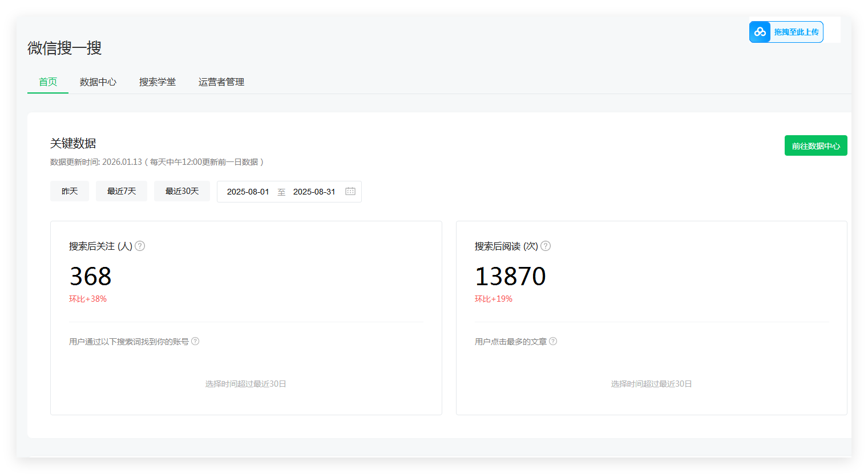Show help for 用户点击最多的文章
The width and height of the screenshot is (868, 474).
(x=553, y=341)
